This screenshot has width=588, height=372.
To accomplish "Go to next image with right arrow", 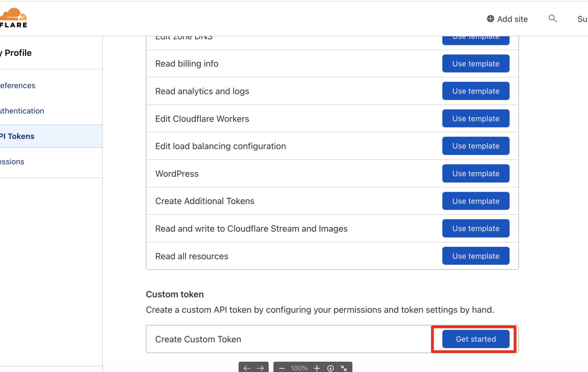I will coord(260,368).
